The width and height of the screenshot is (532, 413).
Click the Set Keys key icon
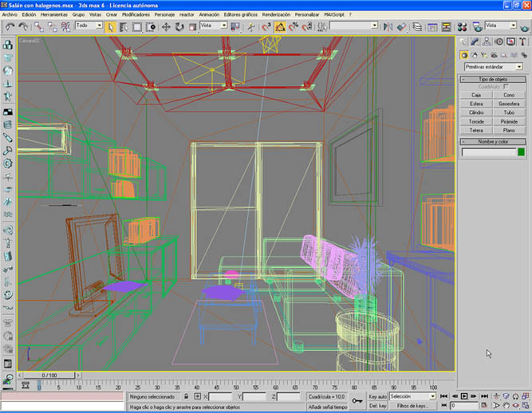(357, 401)
